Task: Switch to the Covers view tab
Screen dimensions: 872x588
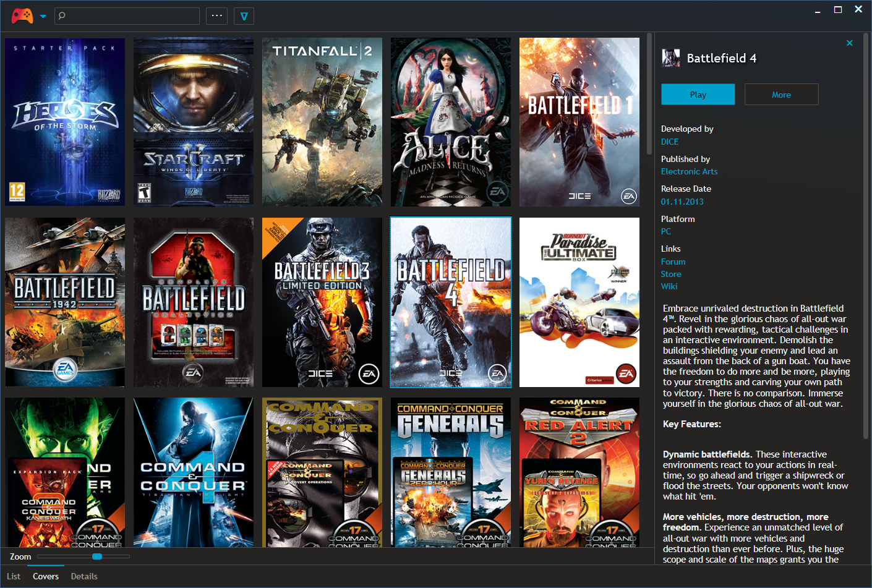Action: pyautogui.click(x=46, y=576)
